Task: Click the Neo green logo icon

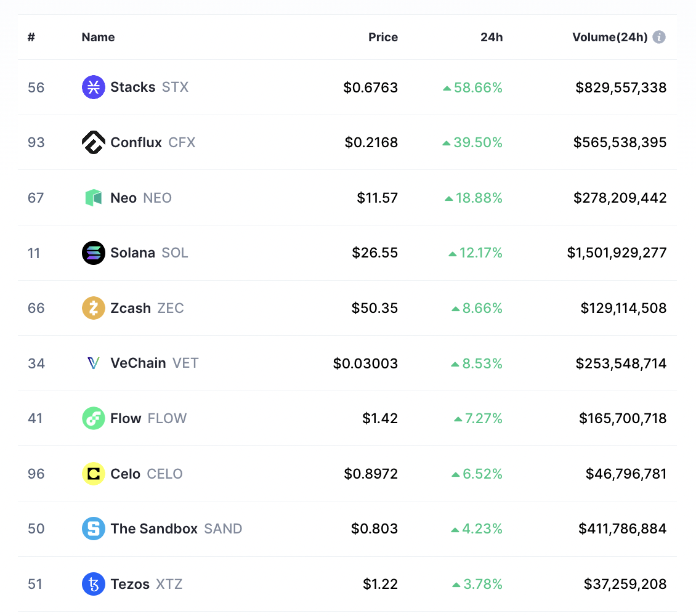Action: point(93,198)
